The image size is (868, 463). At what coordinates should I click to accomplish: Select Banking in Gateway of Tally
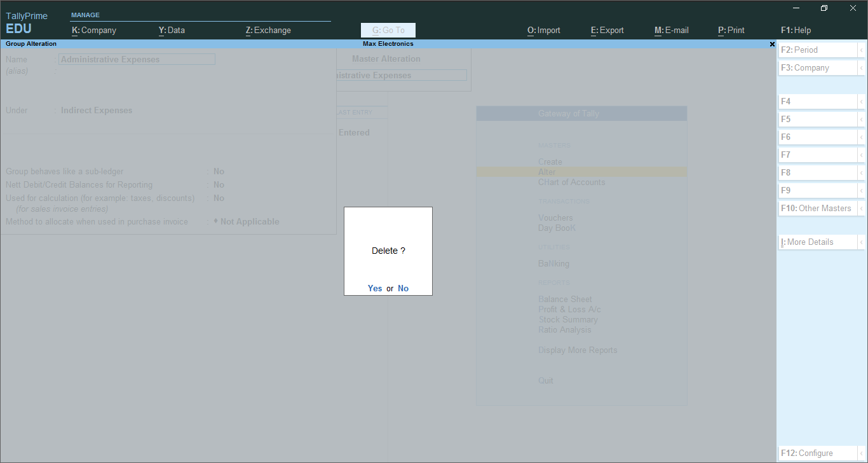click(x=553, y=263)
